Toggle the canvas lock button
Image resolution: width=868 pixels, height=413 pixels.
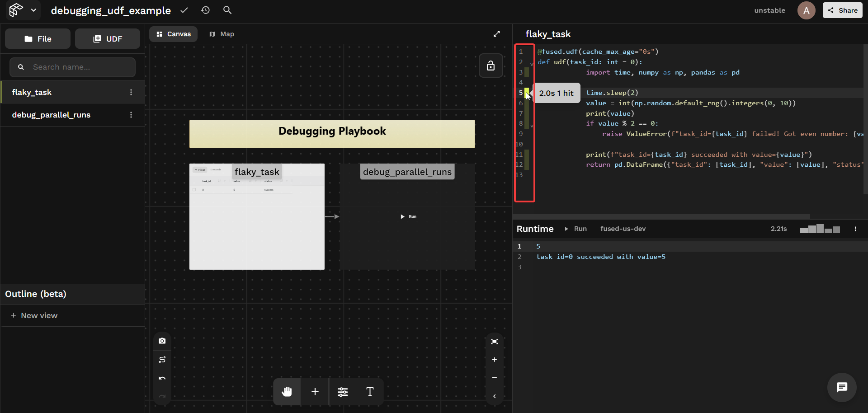pyautogui.click(x=491, y=66)
